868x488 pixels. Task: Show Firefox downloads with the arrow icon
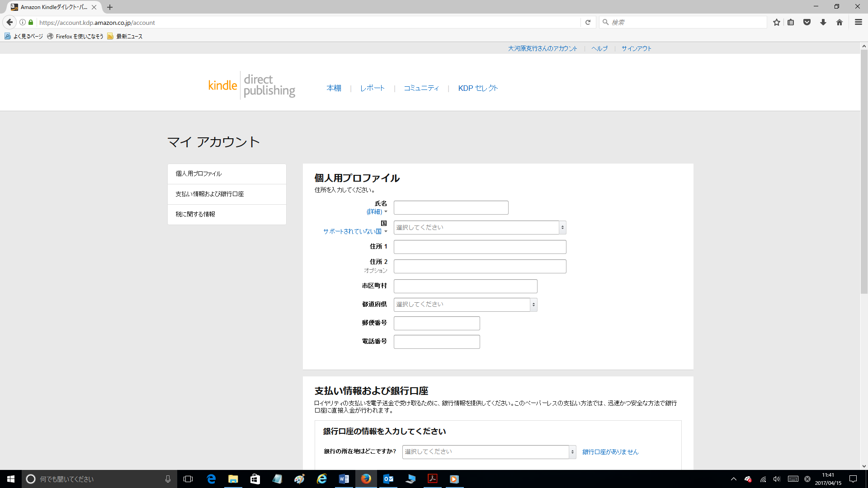(x=823, y=22)
